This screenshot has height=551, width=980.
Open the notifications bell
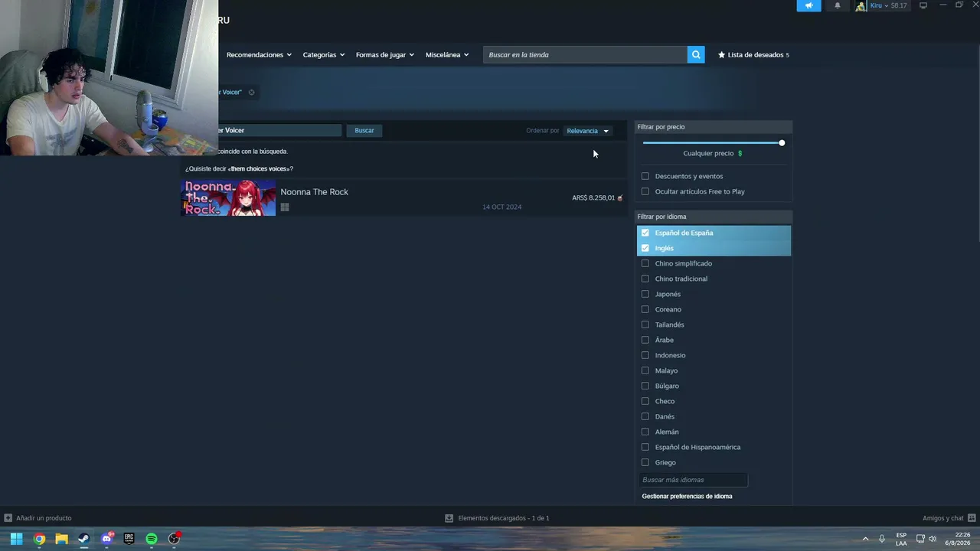[837, 5]
